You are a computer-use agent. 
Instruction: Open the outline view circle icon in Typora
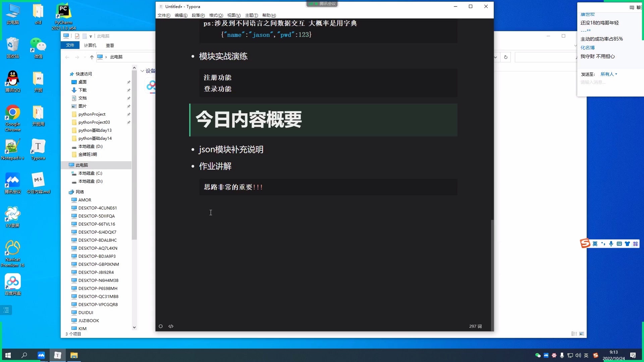161,326
